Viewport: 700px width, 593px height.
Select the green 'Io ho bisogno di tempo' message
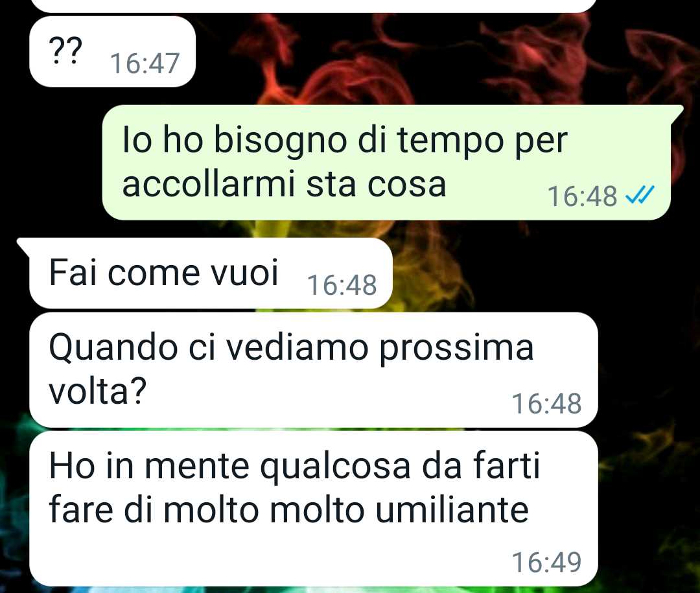tap(386, 163)
